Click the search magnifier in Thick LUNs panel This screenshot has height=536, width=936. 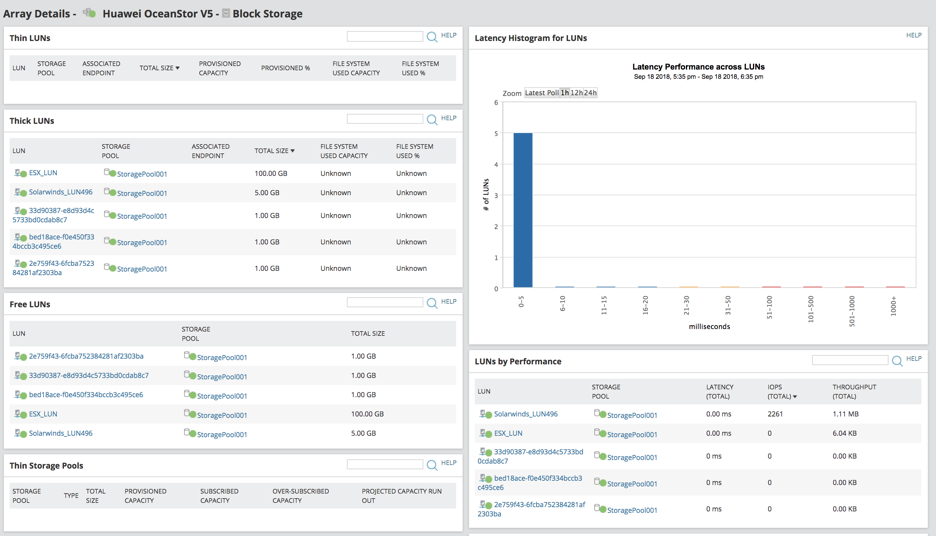point(432,120)
